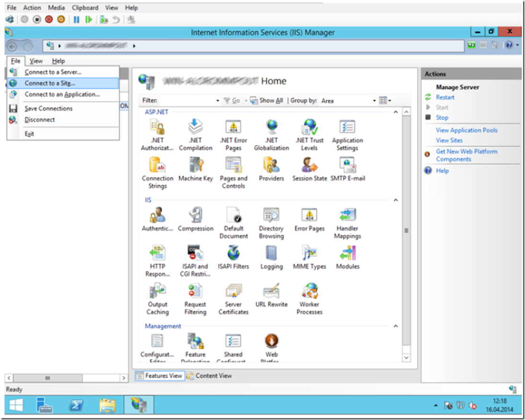This screenshot has height=420, width=525.
Task: Launch PowerShell from the taskbar
Action: 76,406
